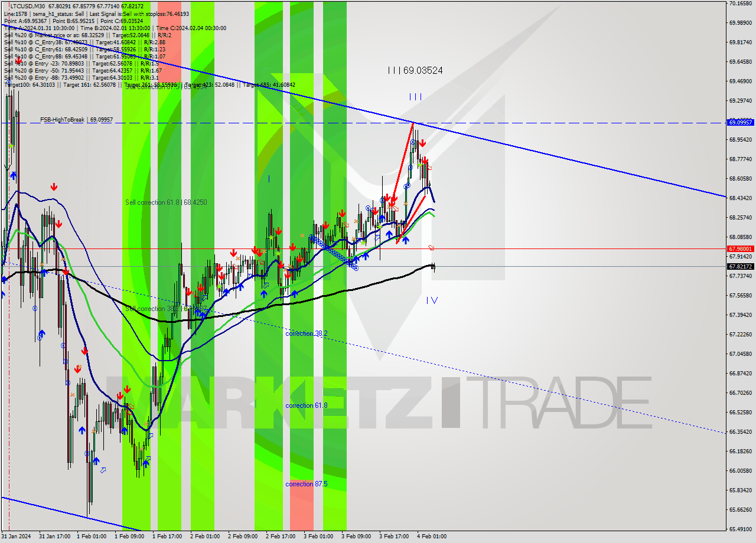
Task: Click the 66.52580 price axis label
Action: [x=741, y=413]
